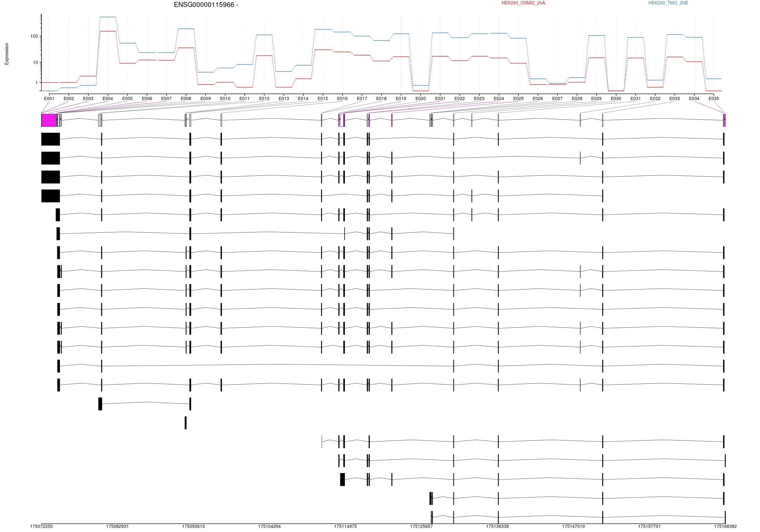The width and height of the screenshot is (760, 532).
Task: Click the exon label E008
Action: click(x=186, y=99)
